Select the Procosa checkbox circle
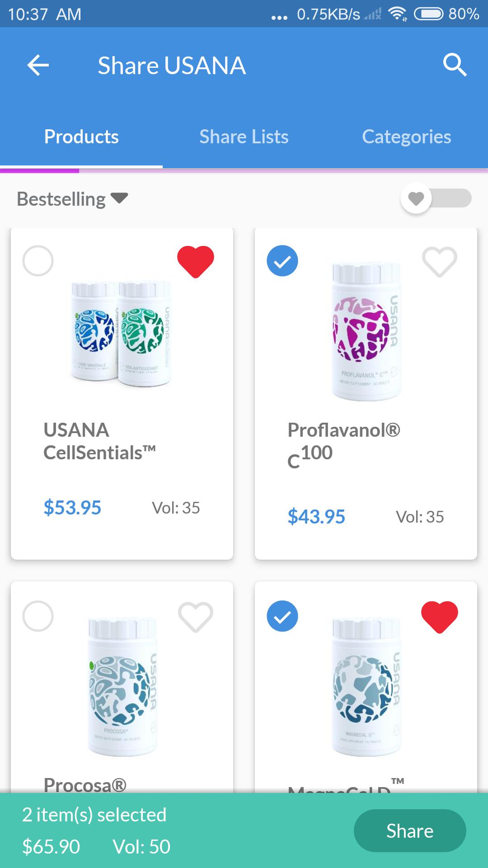The image size is (488, 868). pyautogui.click(x=38, y=616)
